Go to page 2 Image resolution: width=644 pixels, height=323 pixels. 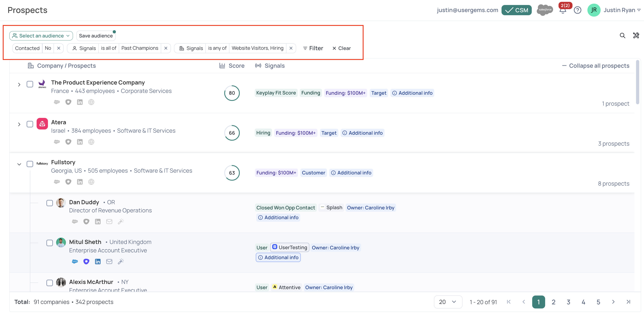553,302
